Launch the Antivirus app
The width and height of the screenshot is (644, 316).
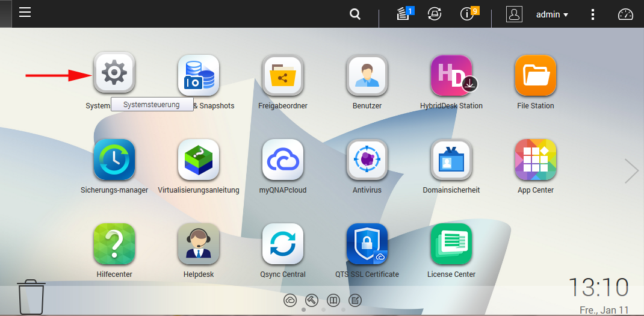coord(367,160)
